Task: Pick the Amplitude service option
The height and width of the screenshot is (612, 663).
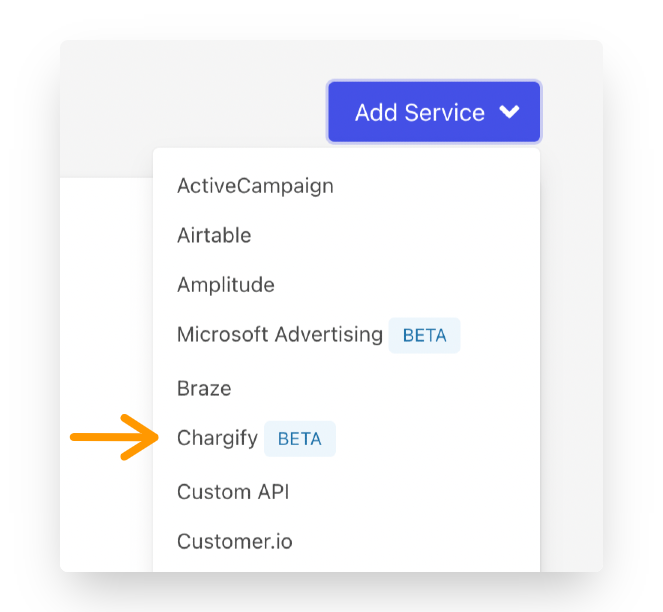Action: point(226,285)
